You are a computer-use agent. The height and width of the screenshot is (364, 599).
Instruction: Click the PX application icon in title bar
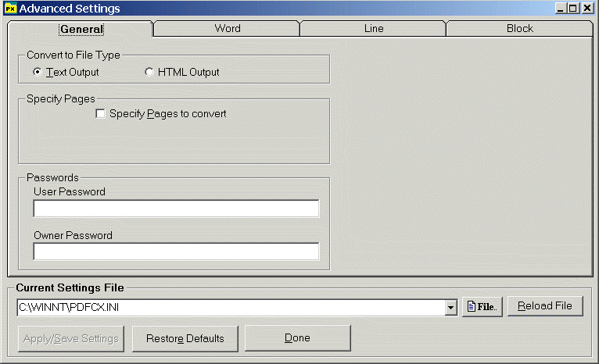pos(10,8)
